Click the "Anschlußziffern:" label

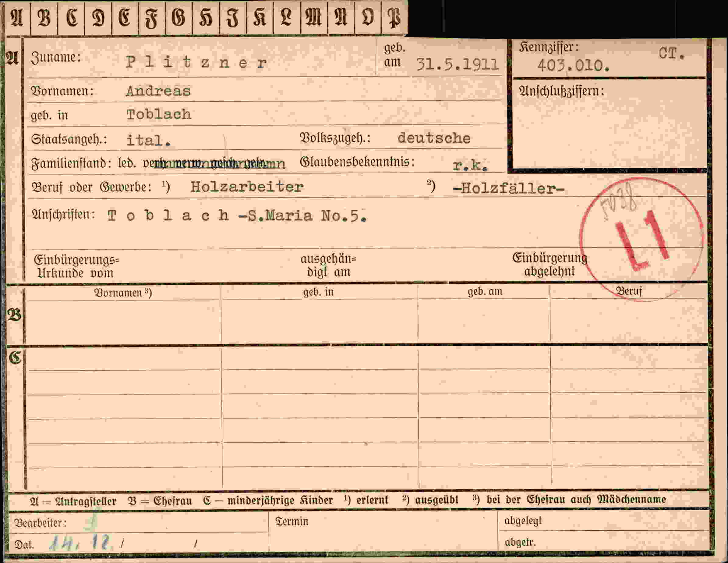click(x=561, y=91)
